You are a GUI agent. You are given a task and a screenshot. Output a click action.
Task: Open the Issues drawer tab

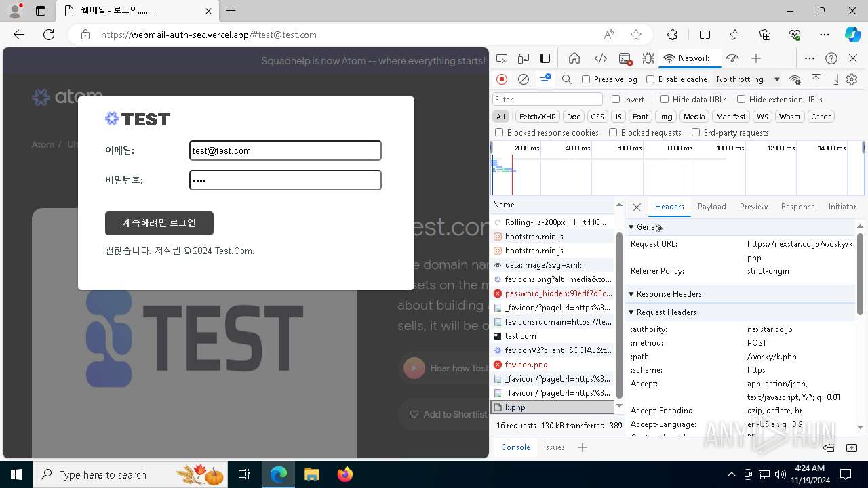coord(554,447)
